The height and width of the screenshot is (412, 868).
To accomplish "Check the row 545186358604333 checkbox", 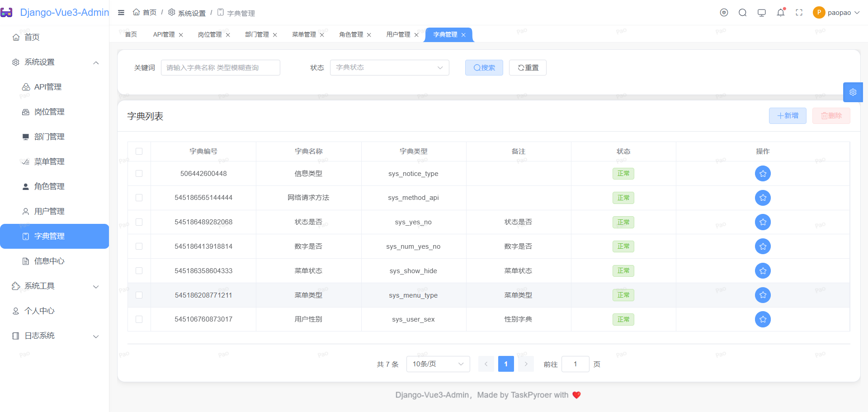I will pos(139,271).
